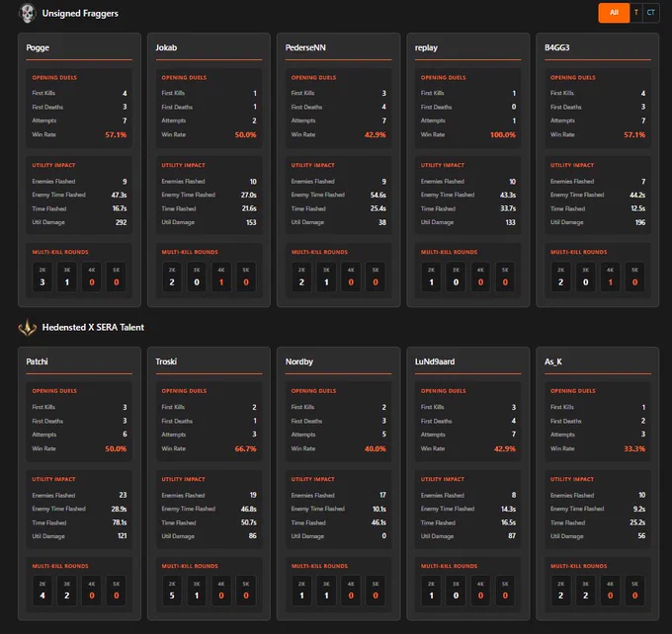The width and height of the screenshot is (672, 634).
Task: Click LuNd9aard's Util Damage value 87
Action: tap(512, 536)
